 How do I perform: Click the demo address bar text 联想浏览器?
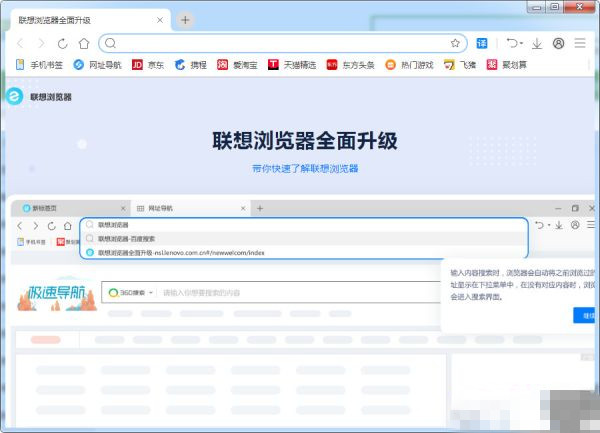[113, 225]
